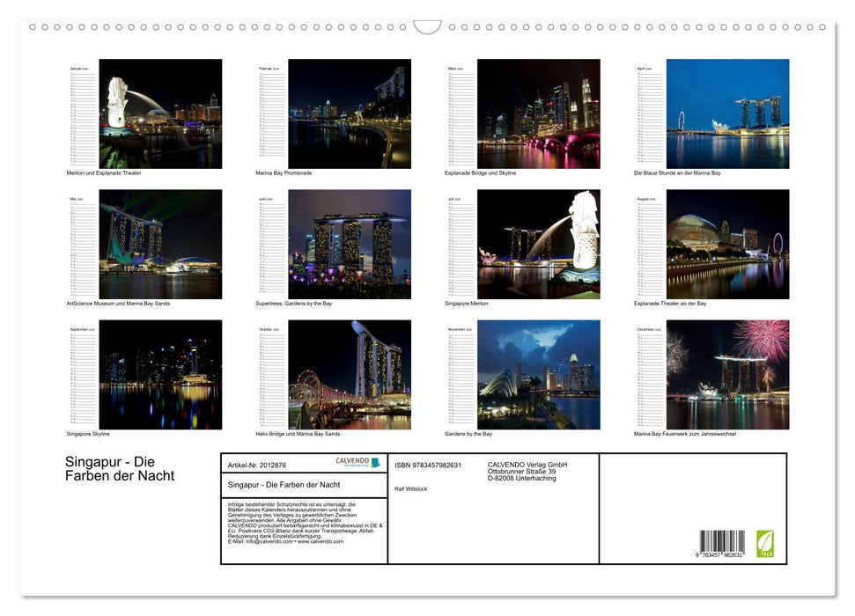Open the www.calvendo.com website link
Screen dimensions: 855x616
click(x=321, y=542)
